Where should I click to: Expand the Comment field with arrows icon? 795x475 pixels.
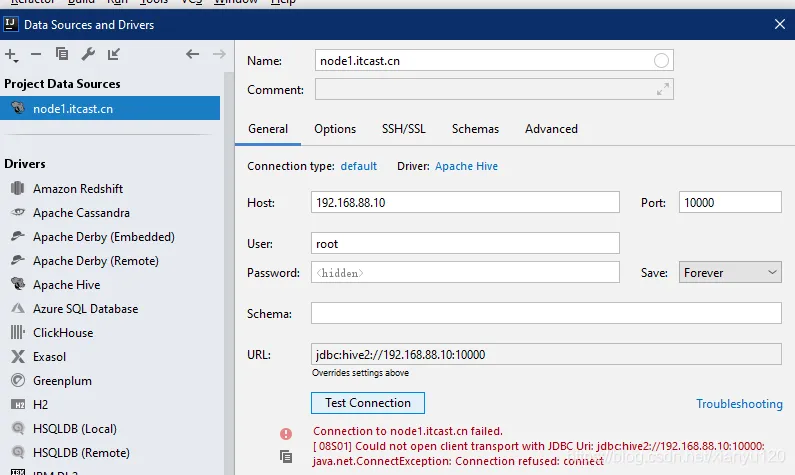[x=663, y=89]
